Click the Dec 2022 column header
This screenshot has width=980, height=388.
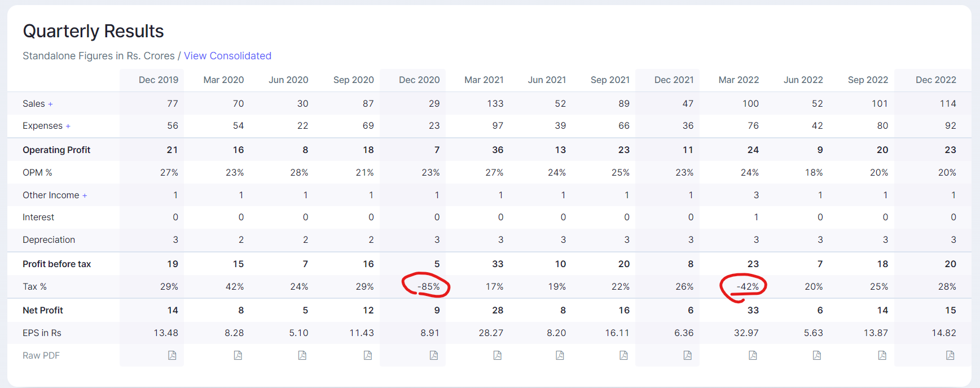(x=935, y=80)
